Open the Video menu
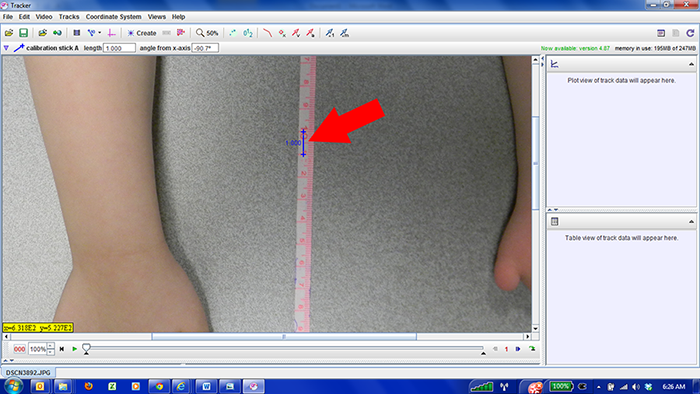This screenshot has height=394, width=700. click(x=44, y=17)
